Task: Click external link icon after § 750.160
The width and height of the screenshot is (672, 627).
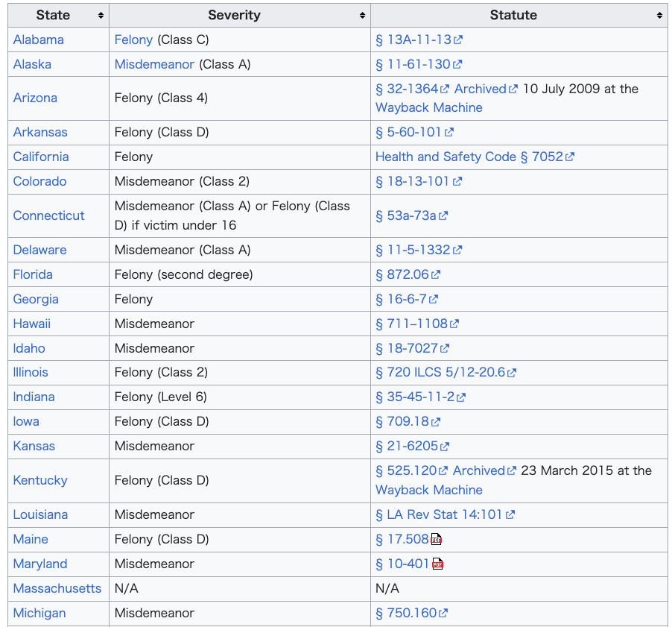Action: [x=443, y=614]
